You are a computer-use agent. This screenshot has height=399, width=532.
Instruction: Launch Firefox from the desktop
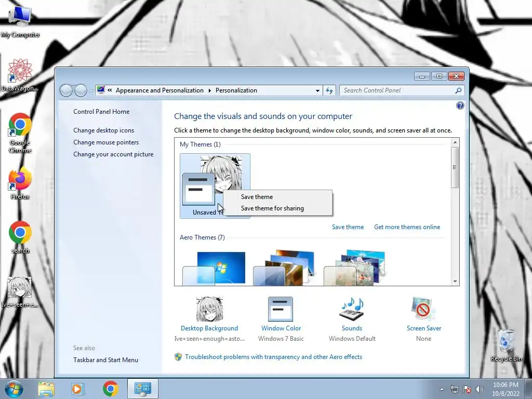click(x=20, y=183)
